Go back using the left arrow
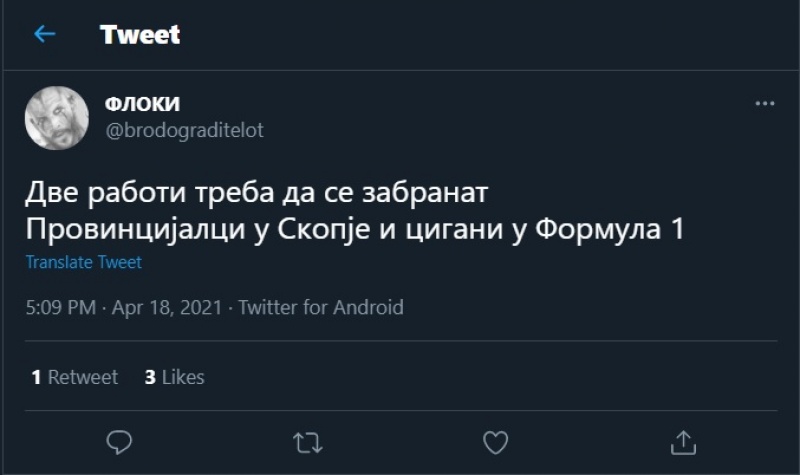The height and width of the screenshot is (475, 800). (45, 35)
